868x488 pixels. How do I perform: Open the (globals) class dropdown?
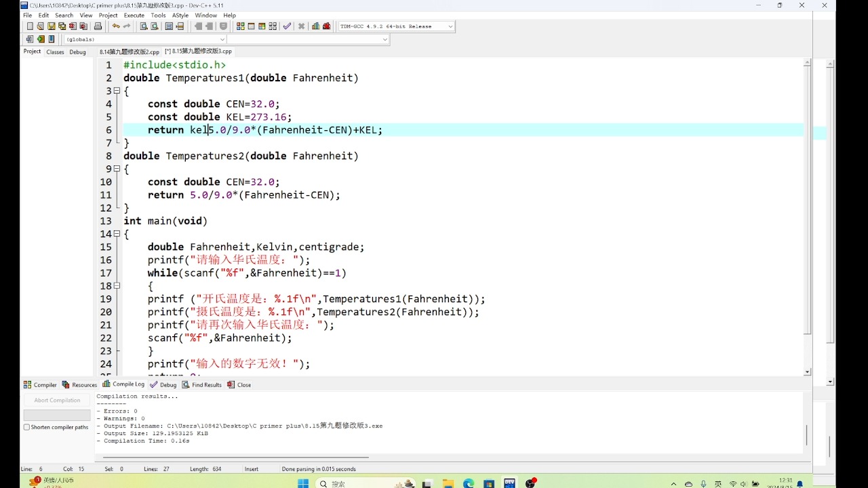tap(145, 39)
